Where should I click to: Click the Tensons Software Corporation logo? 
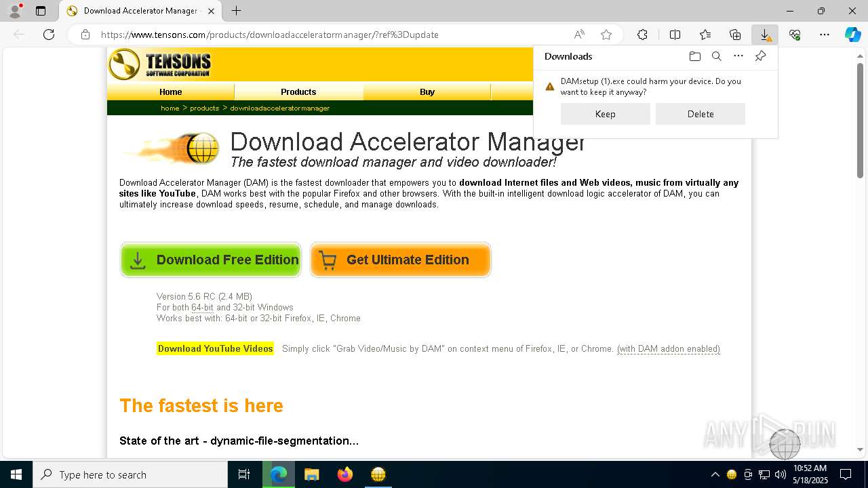coord(160,64)
